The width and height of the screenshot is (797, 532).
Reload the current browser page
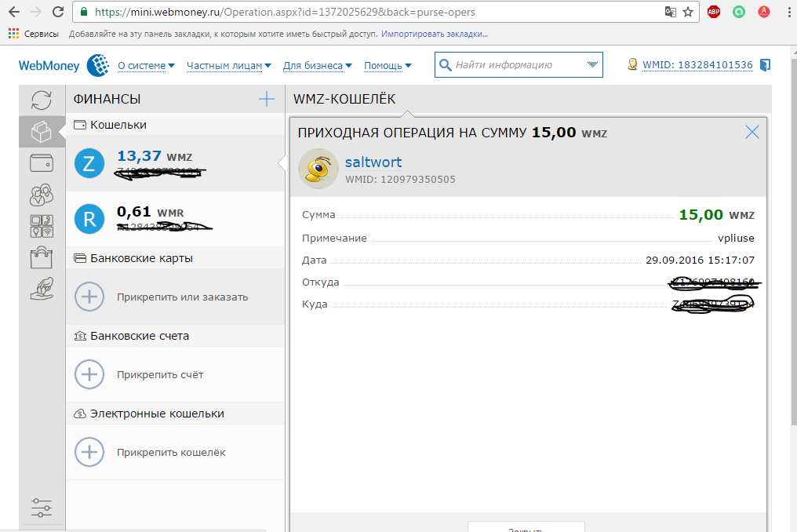(x=58, y=12)
